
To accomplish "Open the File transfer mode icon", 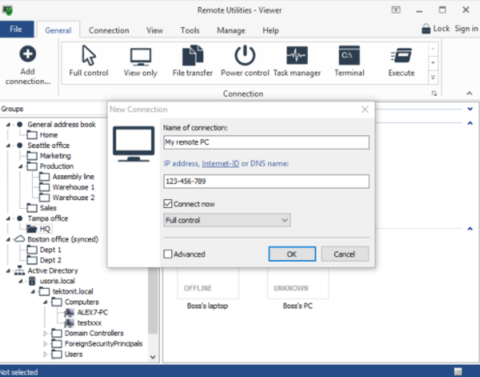I will (x=193, y=55).
